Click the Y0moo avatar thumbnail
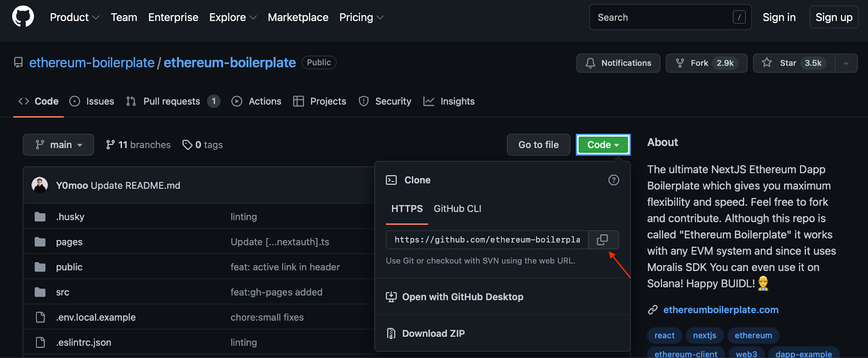This screenshot has width=868, height=358. click(40, 185)
